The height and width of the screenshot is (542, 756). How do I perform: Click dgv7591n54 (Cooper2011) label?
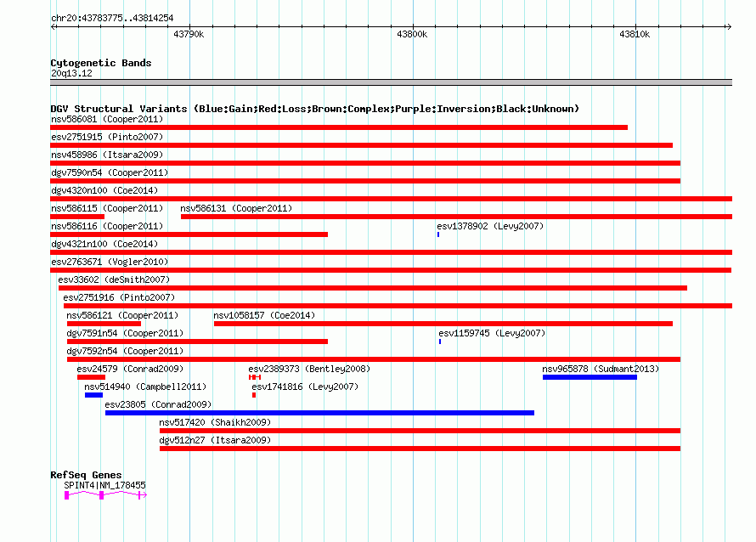coord(125,333)
